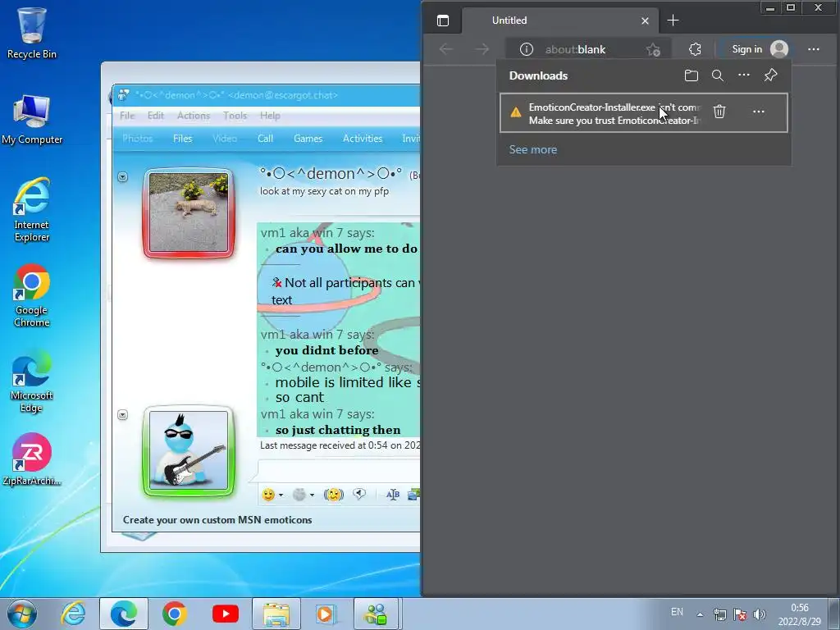Viewport: 840px width, 630px height.
Task: Click the demon contact's cat display picture
Action: point(189,212)
